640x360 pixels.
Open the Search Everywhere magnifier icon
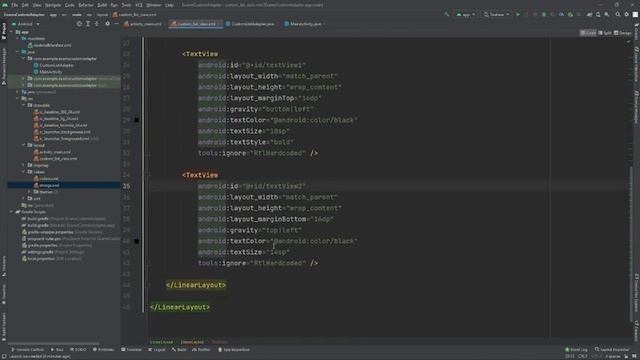[x=618, y=14]
